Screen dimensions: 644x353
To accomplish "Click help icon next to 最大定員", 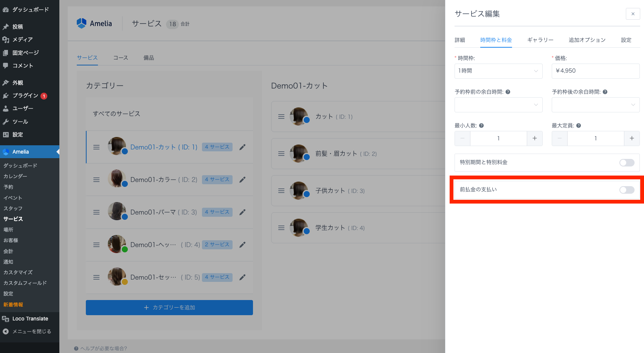I will tap(579, 126).
